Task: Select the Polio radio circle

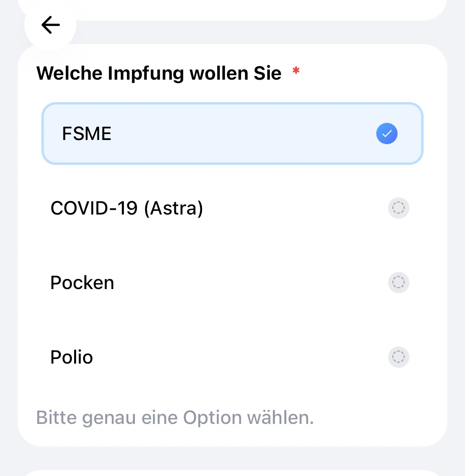Action: 398,357
